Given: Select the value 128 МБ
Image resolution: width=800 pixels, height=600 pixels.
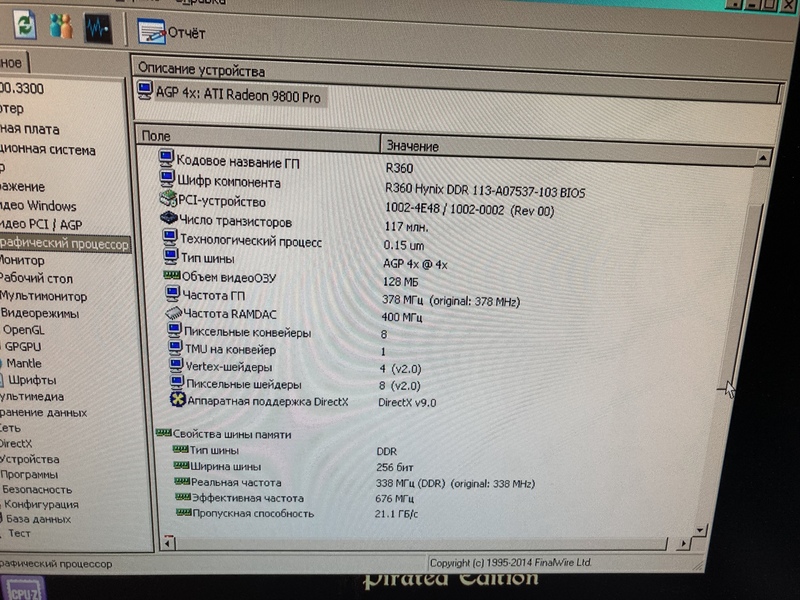Looking at the screenshot, I should tap(400, 282).
